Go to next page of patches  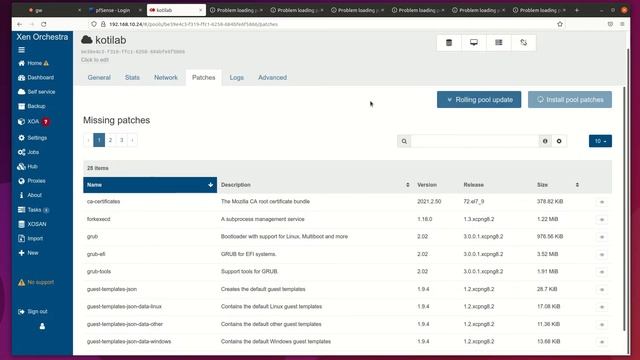click(x=132, y=140)
